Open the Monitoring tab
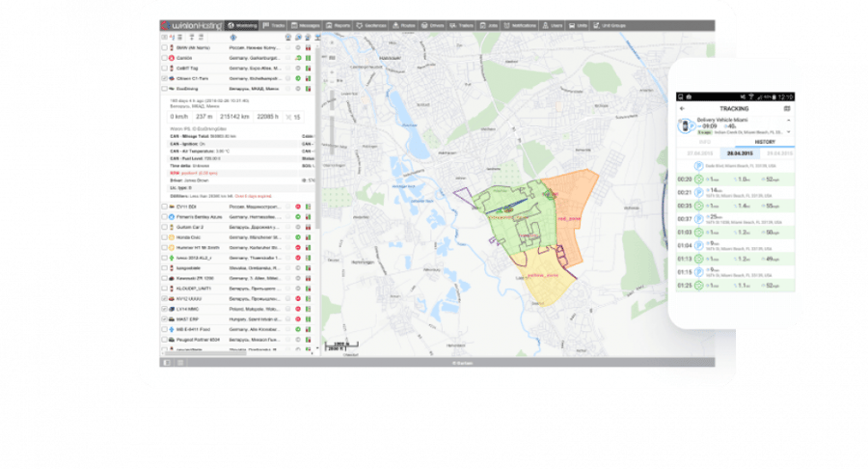 tap(242, 25)
